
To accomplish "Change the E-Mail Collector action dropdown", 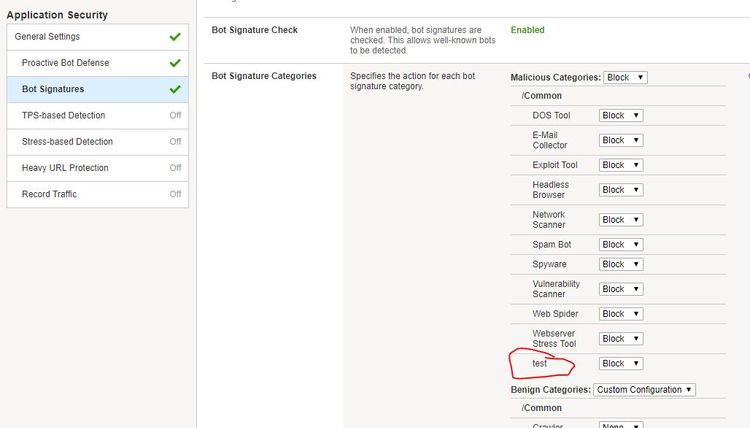I will [x=620, y=140].
